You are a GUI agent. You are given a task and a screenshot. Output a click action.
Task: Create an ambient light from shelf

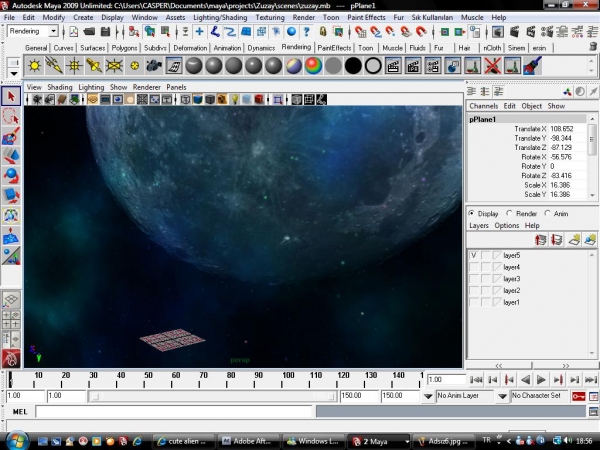pos(34,66)
